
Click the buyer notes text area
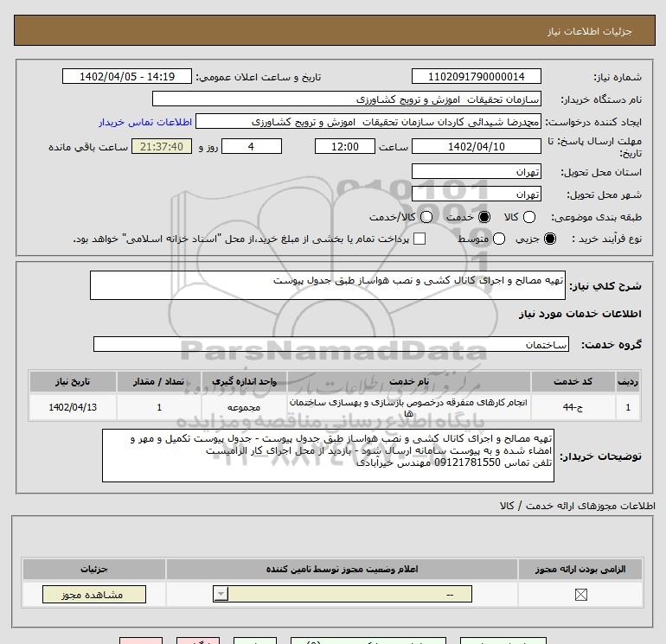point(328,456)
